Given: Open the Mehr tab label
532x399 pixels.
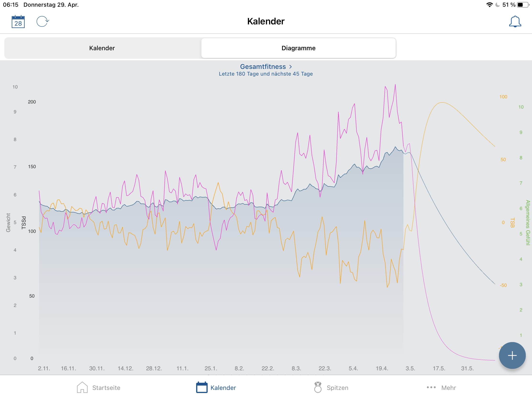Looking at the screenshot, I should click(x=448, y=388).
